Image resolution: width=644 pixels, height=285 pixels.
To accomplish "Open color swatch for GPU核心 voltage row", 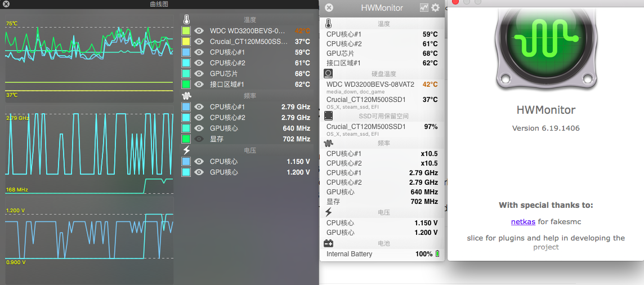I will tap(186, 172).
